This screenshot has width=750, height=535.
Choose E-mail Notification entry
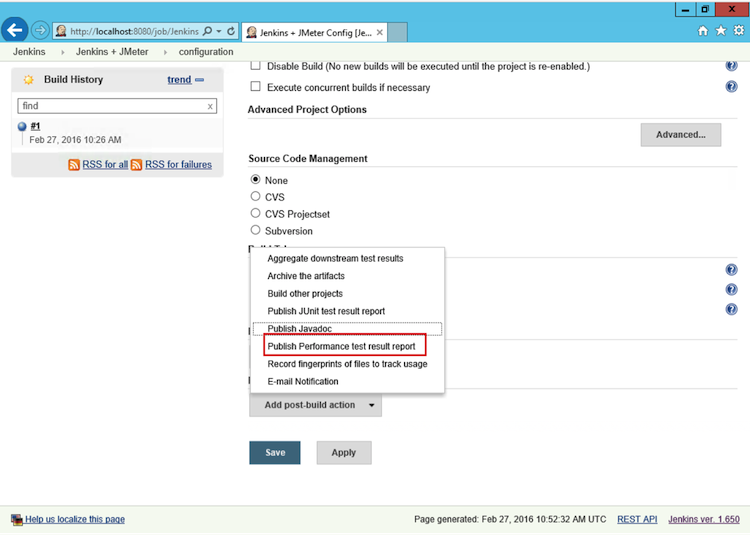(x=303, y=382)
